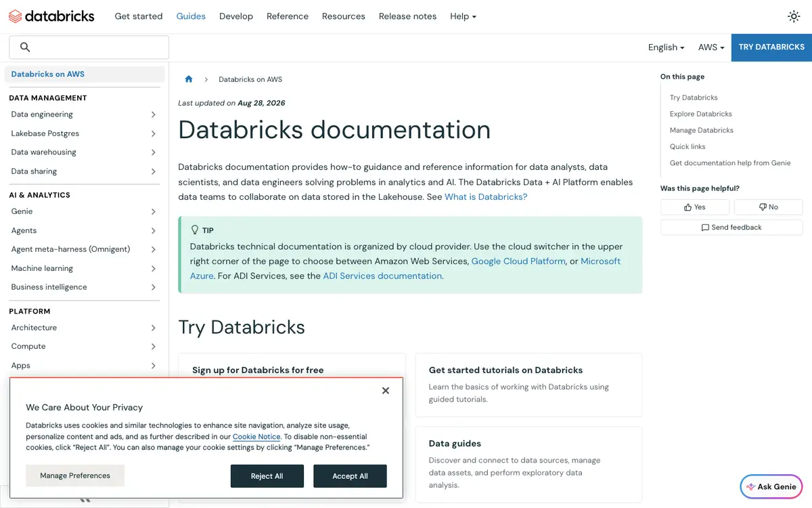
Task: Expand Business intelligence chevron
Action: pyautogui.click(x=154, y=287)
